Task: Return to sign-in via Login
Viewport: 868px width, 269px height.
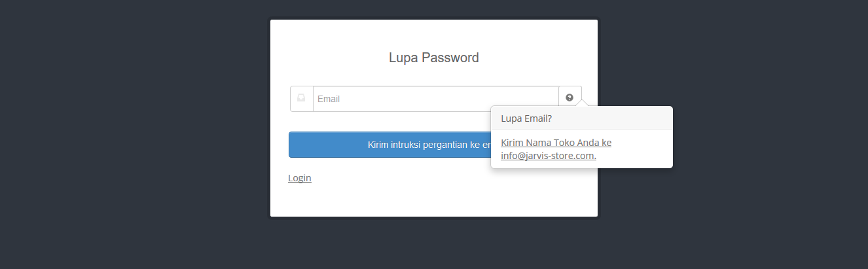Action: click(x=300, y=178)
